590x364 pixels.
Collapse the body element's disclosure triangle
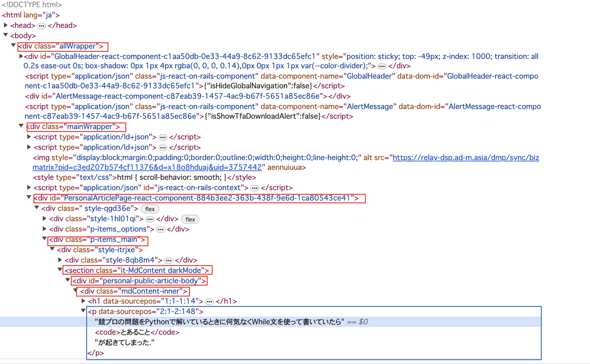(6, 36)
